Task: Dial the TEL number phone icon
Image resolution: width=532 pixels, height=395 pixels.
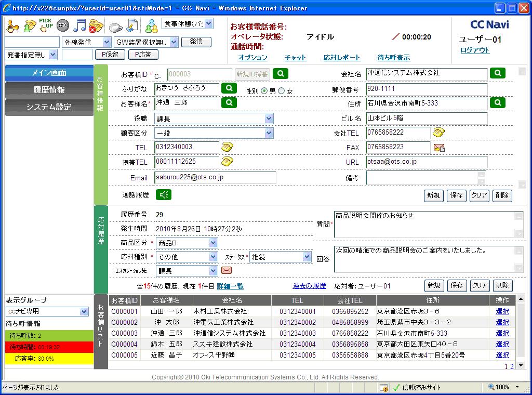Action: 227,147
